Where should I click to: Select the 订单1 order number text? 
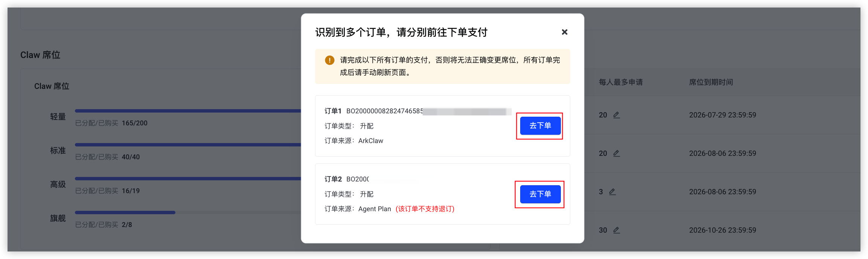(429, 111)
